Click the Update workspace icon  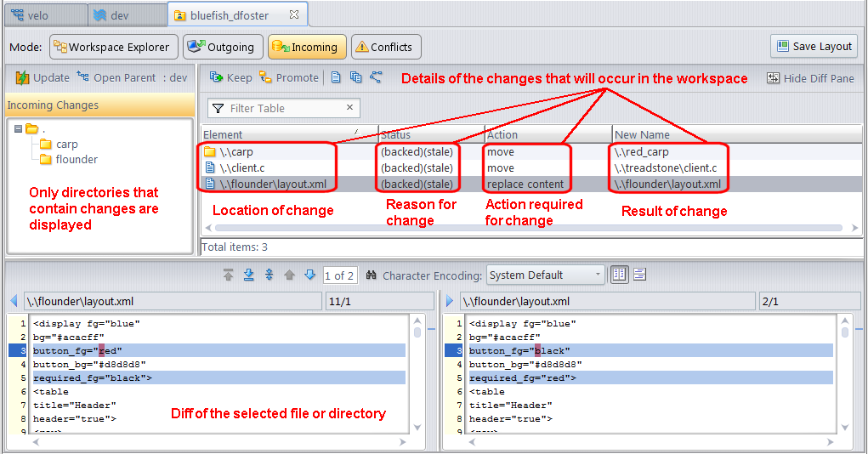coord(43,77)
